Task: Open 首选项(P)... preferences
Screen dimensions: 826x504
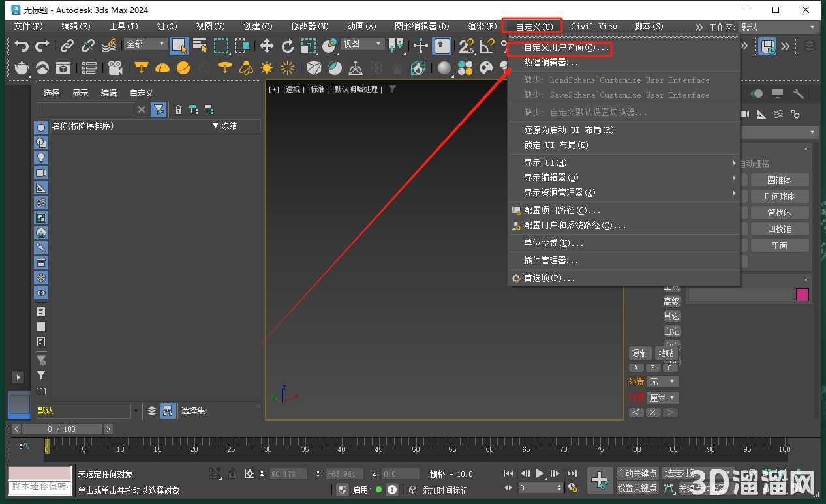Action: pyautogui.click(x=624, y=278)
